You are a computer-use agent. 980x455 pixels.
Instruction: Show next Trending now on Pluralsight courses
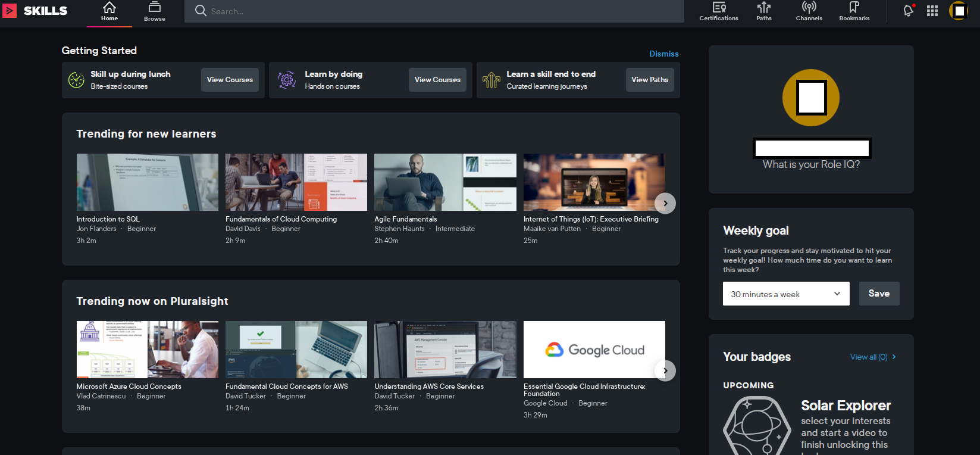click(665, 370)
